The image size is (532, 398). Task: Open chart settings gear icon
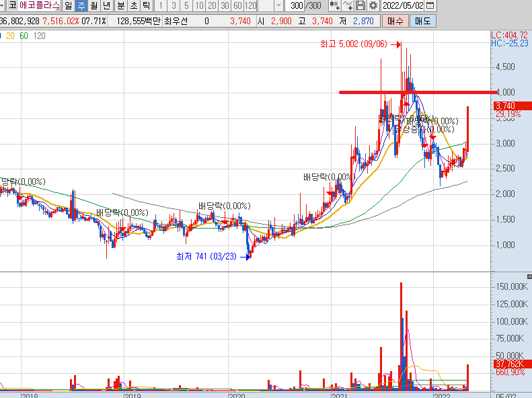[x=373, y=5]
